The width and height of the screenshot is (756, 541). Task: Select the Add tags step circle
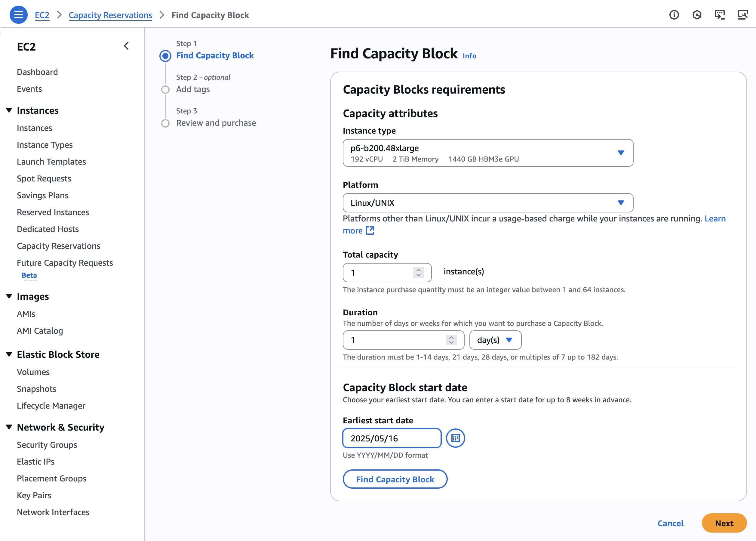tap(165, 90)
